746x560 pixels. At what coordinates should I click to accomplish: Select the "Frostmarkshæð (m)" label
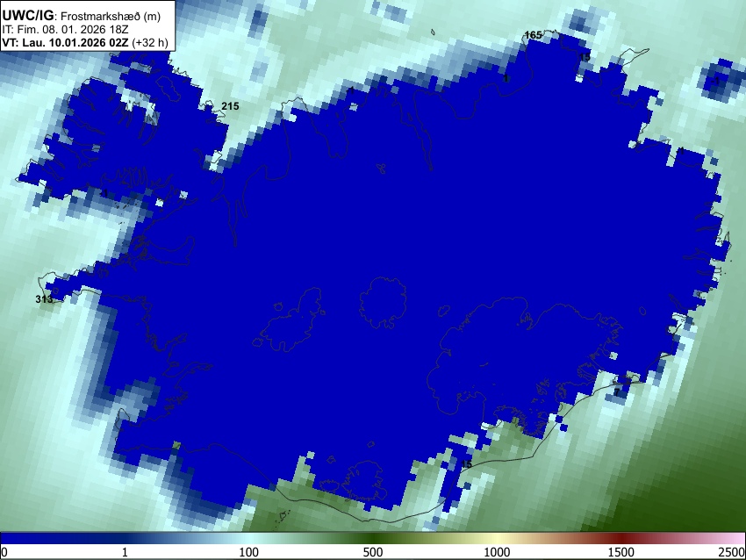[x=111, y=17]
